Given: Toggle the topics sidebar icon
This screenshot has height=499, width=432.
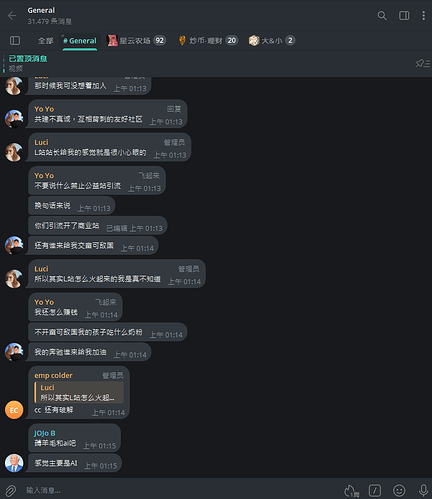Looking at the screenshot, I should pyautogui.click(x=15, y=41).
